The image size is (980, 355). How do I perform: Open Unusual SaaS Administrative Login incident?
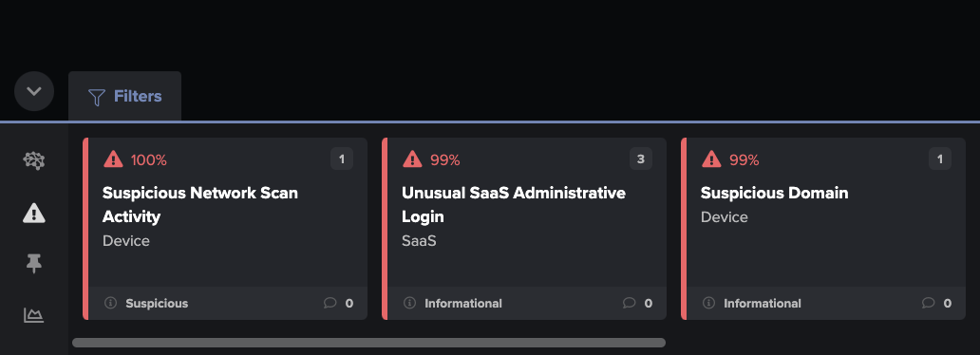(524, 229)
